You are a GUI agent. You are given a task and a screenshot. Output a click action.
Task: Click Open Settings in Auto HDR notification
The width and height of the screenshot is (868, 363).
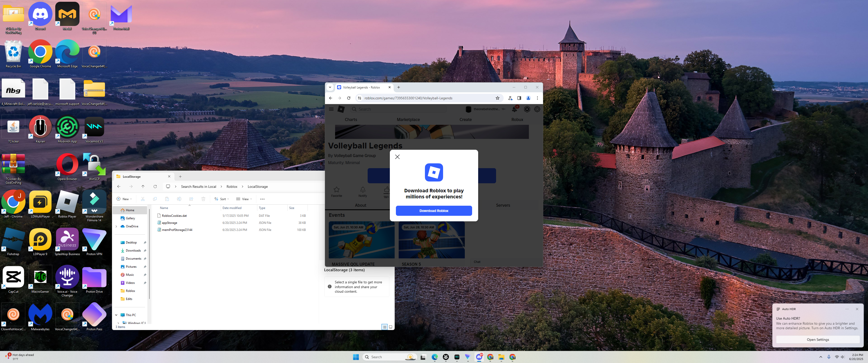click(818, 339)
